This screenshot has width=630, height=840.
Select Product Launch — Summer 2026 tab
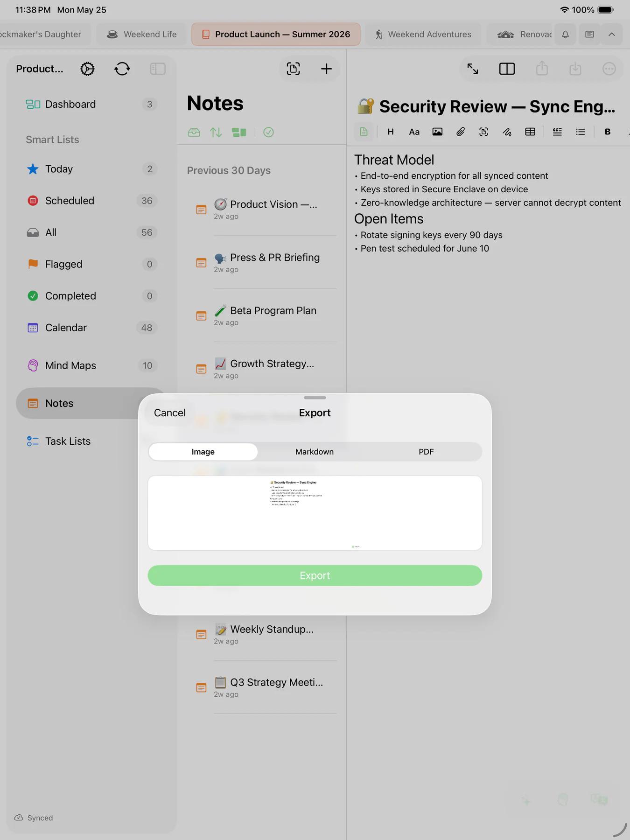click(276, 35)
